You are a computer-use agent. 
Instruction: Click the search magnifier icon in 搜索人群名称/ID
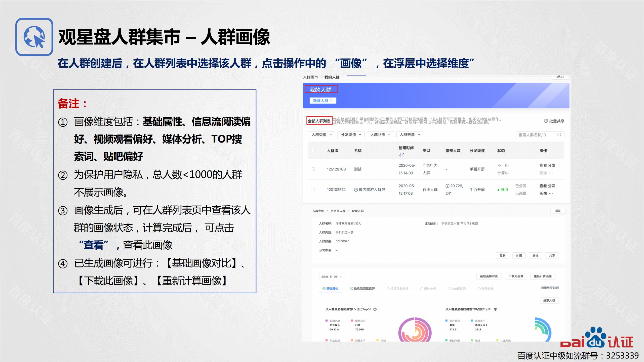pos(559,135)
